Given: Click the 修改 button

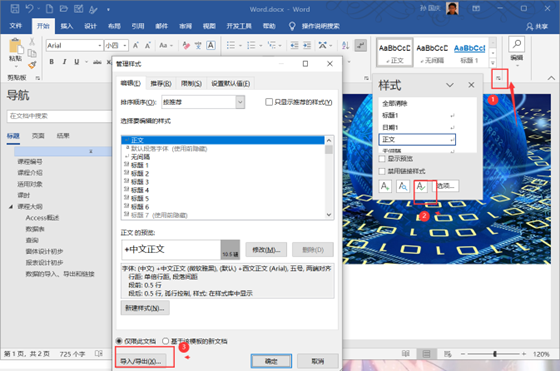Looking at the screenshot, I should point(266,250).
